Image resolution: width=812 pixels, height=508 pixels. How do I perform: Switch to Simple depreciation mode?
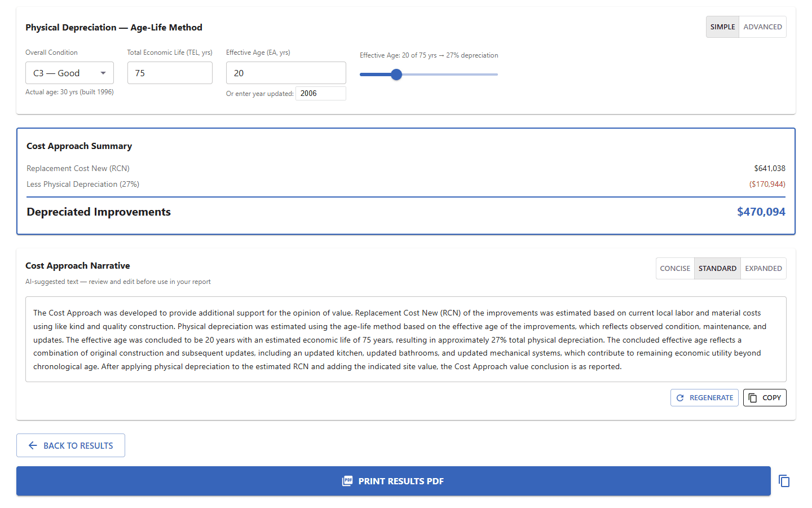722,27
